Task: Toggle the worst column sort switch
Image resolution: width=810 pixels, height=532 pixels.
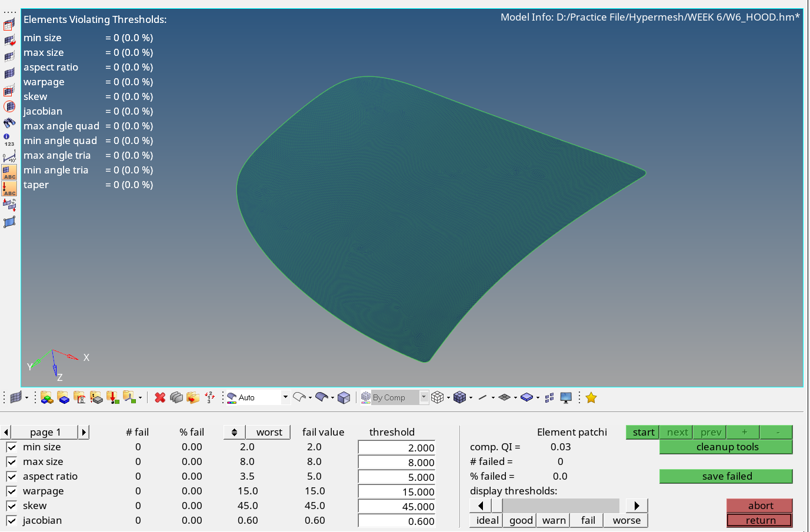Action: point(234,432)
